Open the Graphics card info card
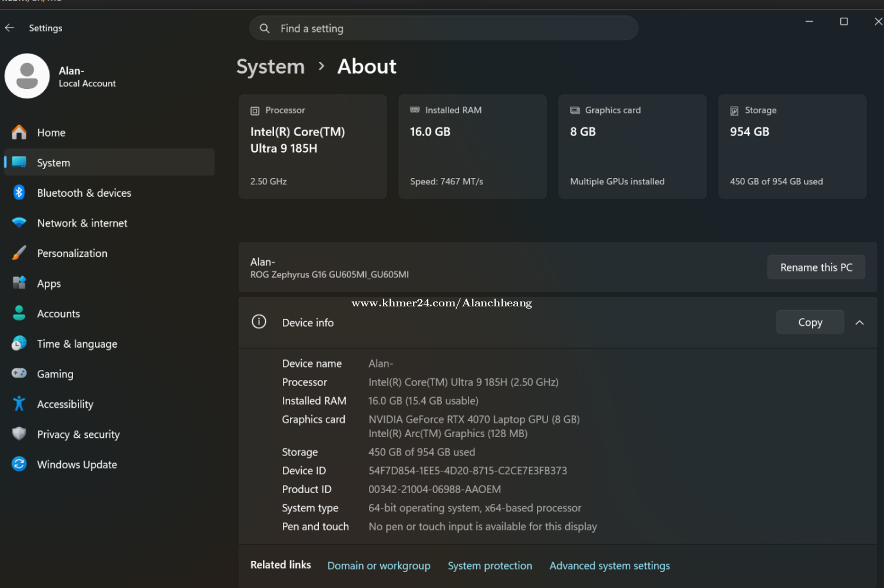 (632, 146)
